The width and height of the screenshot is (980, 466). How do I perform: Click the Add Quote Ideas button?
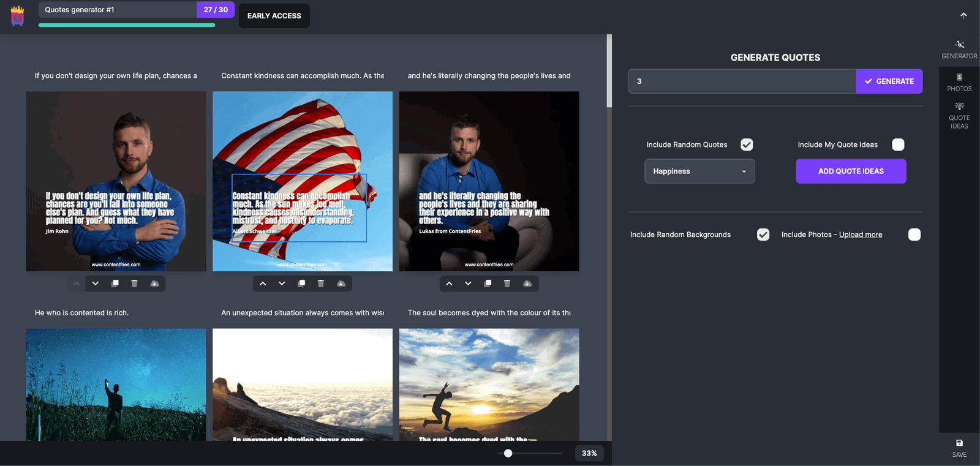pos(851,171)
